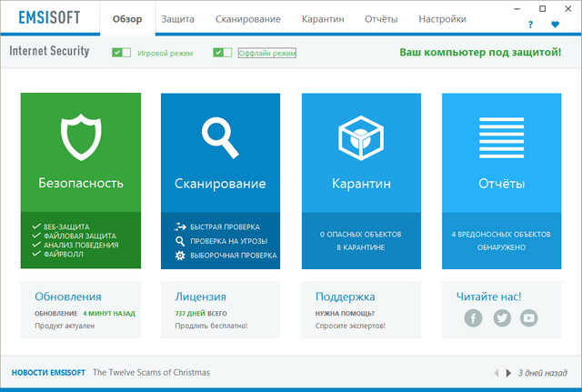Click the heart icon in title bar
Screen dimensions: 582x392
[555, 25]
